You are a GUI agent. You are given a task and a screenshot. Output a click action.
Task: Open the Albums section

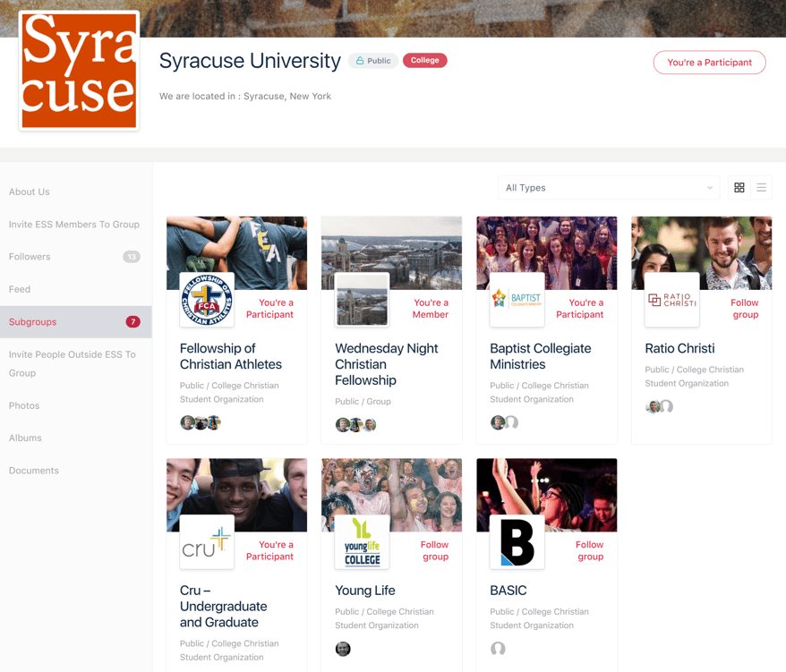click(25, 438)
